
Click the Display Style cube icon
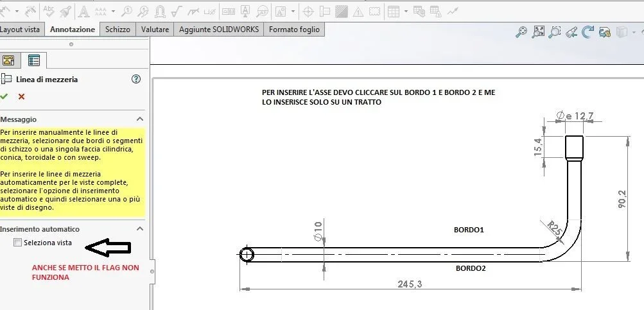[x=622, y=32]
